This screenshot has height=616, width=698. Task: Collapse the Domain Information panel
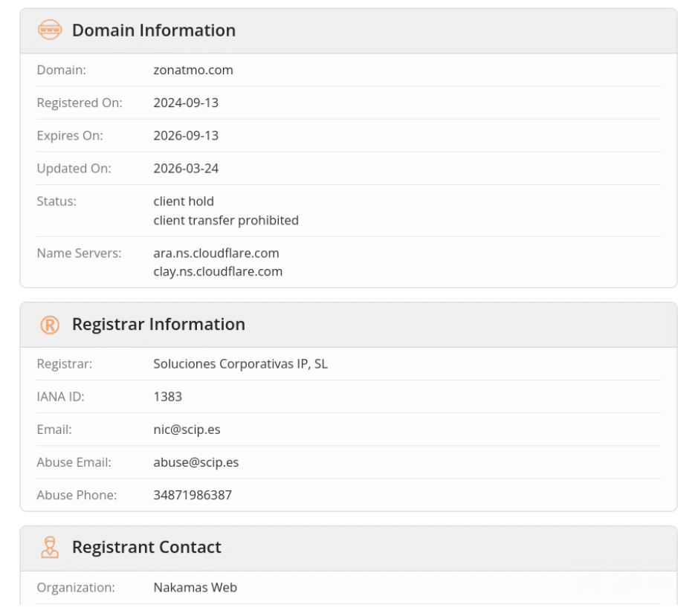coord(153,30)
